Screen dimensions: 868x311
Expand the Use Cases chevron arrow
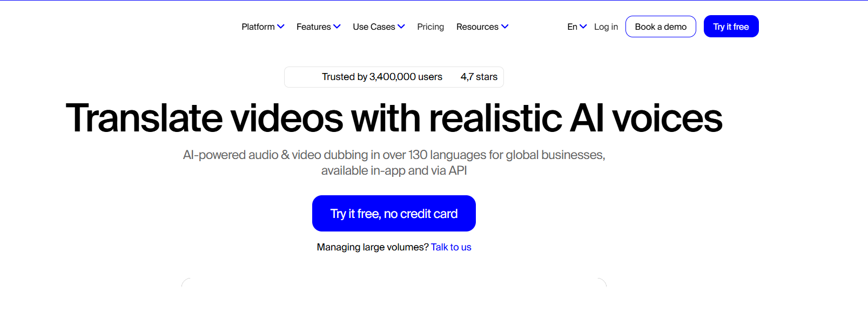[401, 27]
